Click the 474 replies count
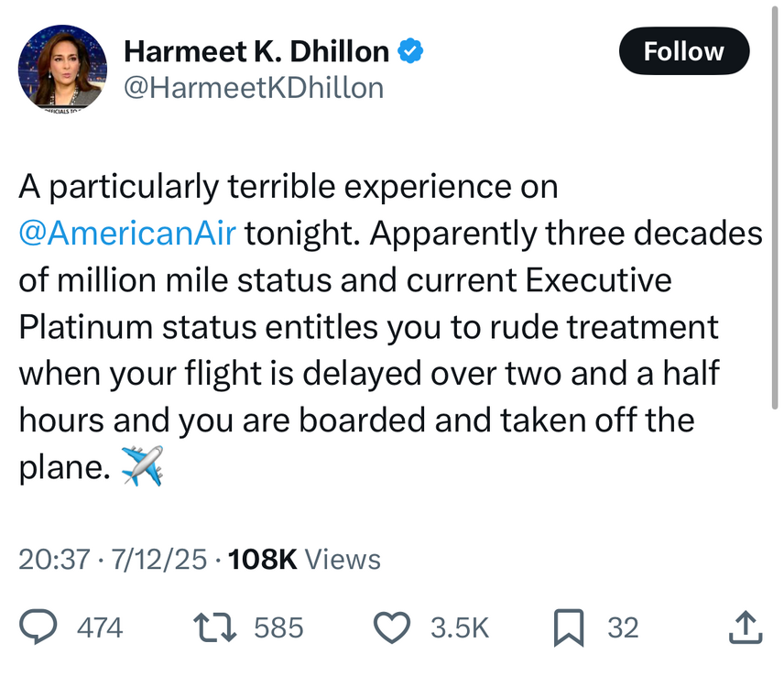The image size is (784, 687). point(99,627)
